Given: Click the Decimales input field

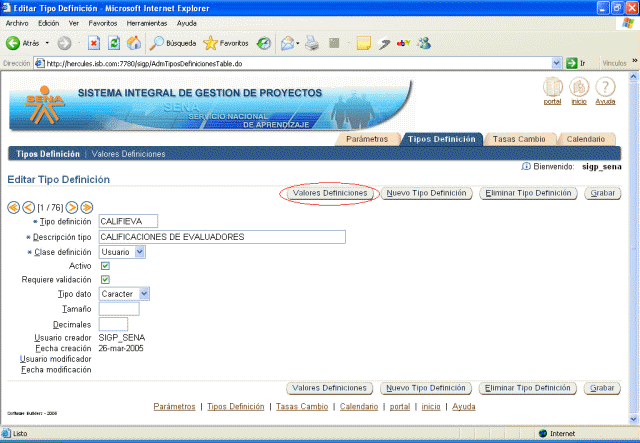Looking at the screenshot, I should pos(113,324).
